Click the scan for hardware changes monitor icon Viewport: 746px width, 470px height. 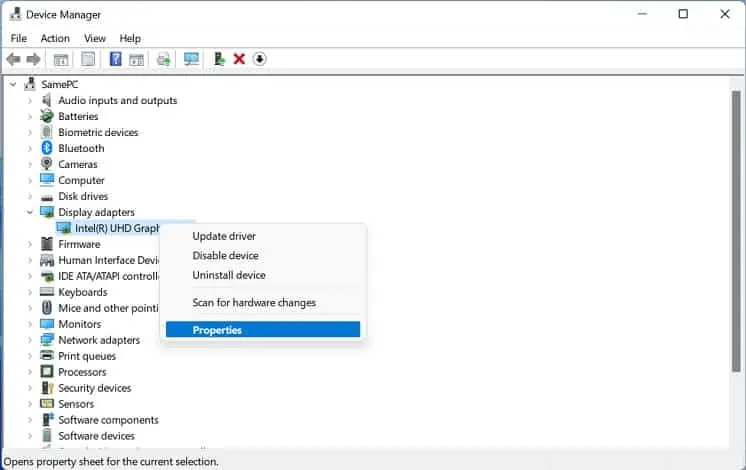click(191, 59)
